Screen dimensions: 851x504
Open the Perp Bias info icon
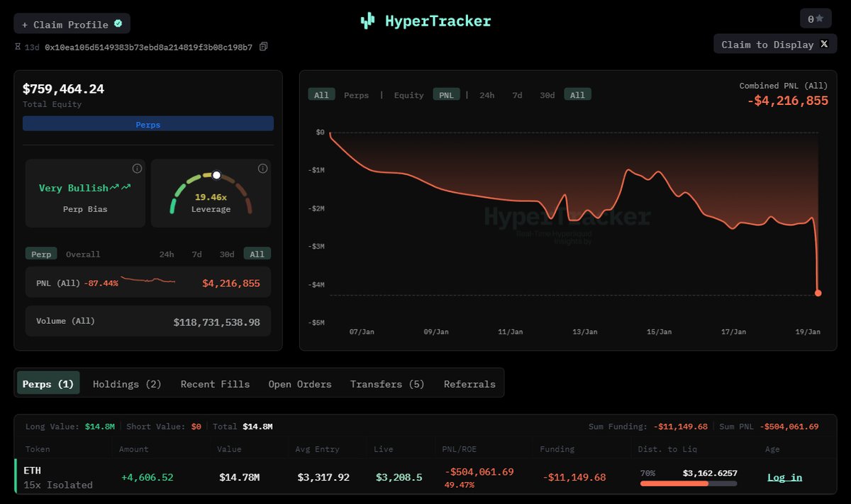tap(137, 169)
